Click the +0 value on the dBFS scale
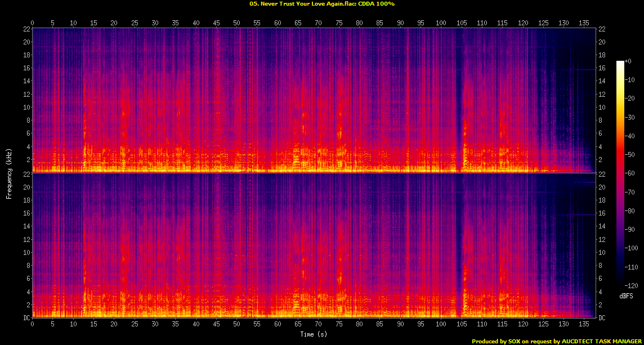The height and width of the screenshot is (345, 644). [x=628, y=61]
